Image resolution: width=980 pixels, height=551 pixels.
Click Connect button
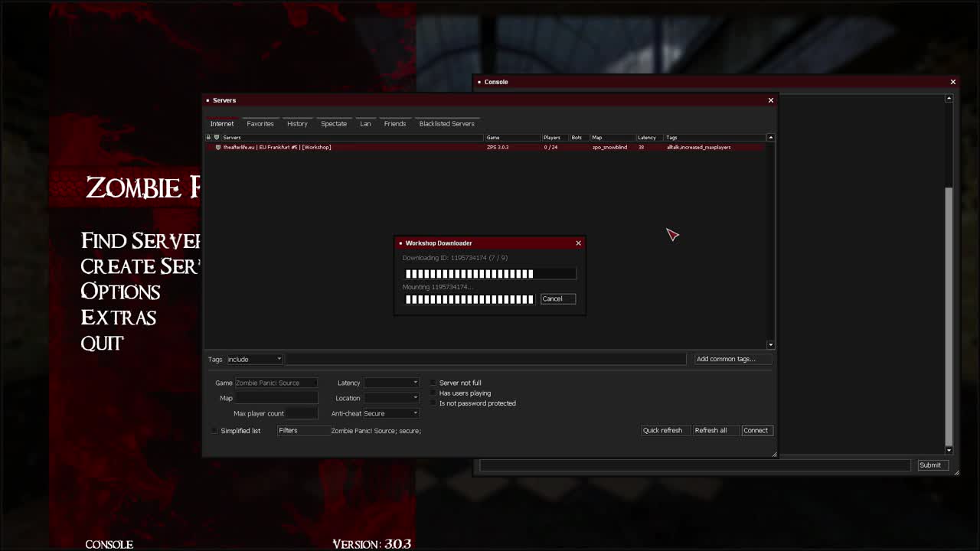[x=756, y=431]
